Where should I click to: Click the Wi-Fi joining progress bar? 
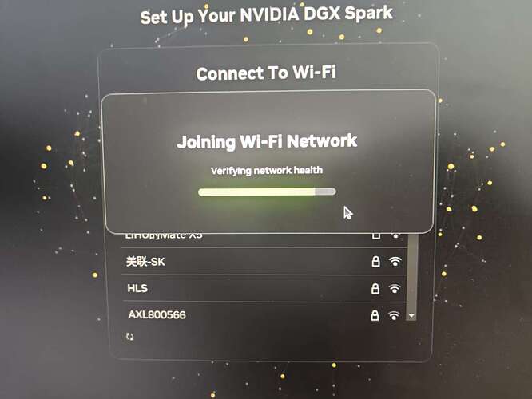coord(268,192)
